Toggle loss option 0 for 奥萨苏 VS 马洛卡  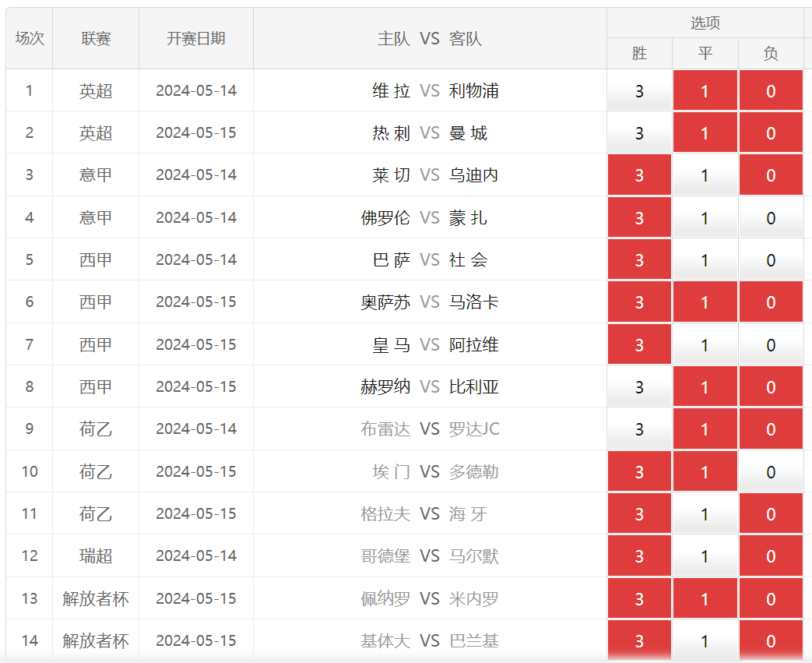[x=771, y=302]
